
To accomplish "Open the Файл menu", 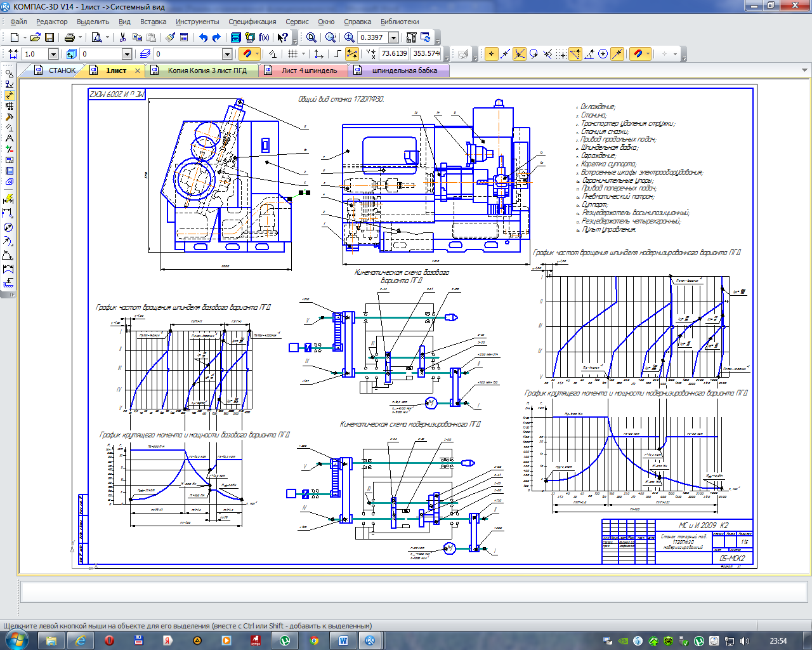I will click(x=18, y=22).
